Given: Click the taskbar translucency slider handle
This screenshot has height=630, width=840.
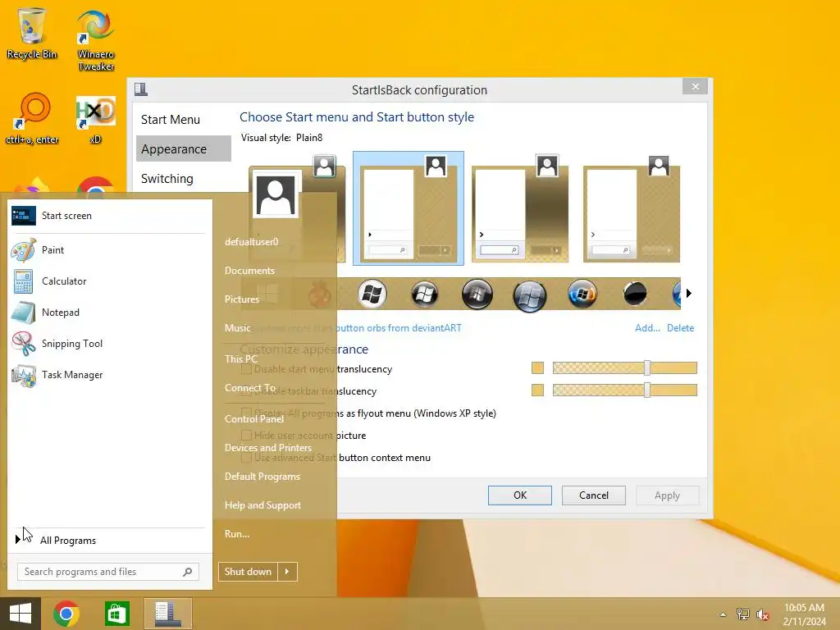Looking at the screenshot, I should click(x=647, y=390).
